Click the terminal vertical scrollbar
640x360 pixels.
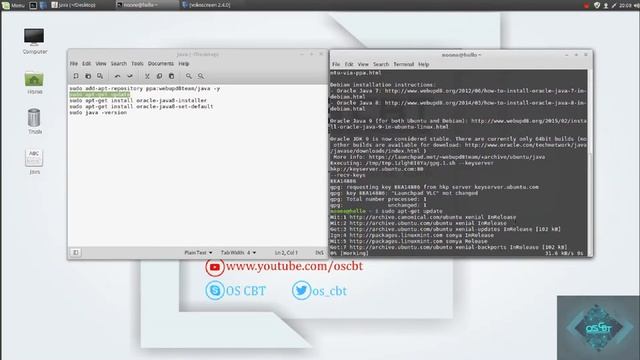590,162
